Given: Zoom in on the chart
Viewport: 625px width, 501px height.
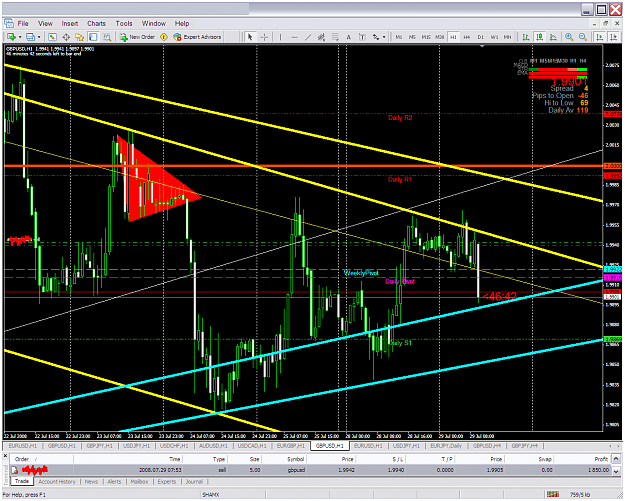Looking at the screenshot, I should (x=569, y=37).
